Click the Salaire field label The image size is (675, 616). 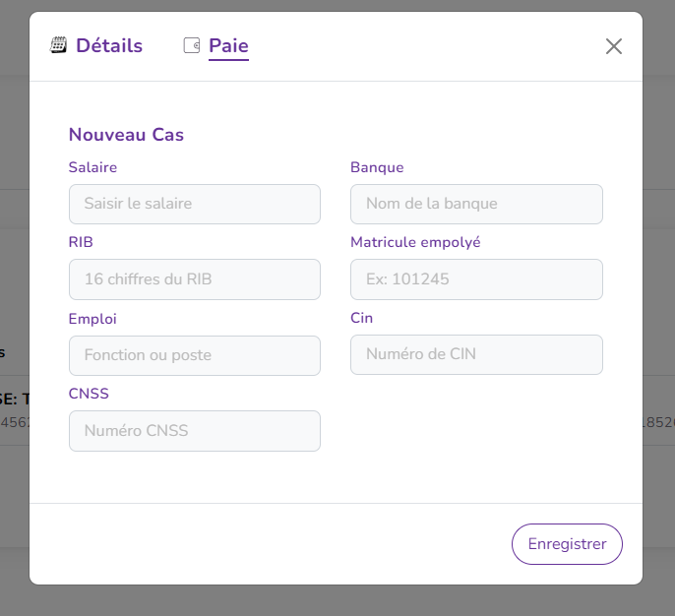point(92,167)
